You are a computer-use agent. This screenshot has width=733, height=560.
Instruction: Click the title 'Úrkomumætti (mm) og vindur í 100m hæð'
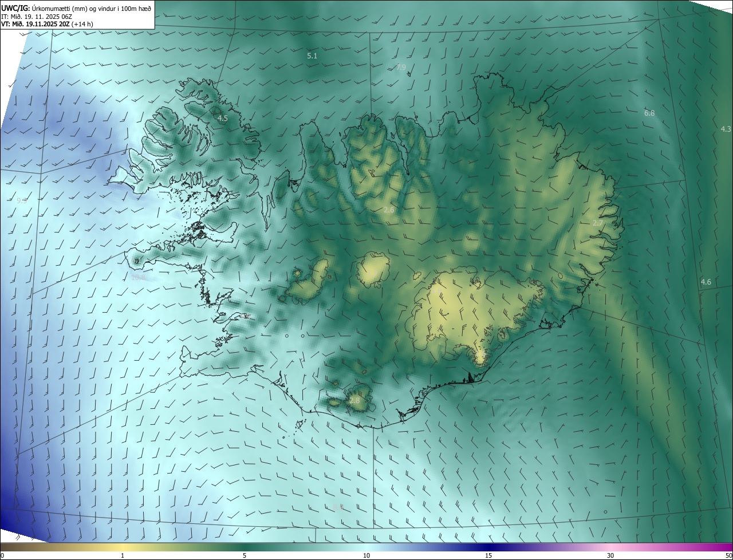pyautogui.click(x=90, y=7)
